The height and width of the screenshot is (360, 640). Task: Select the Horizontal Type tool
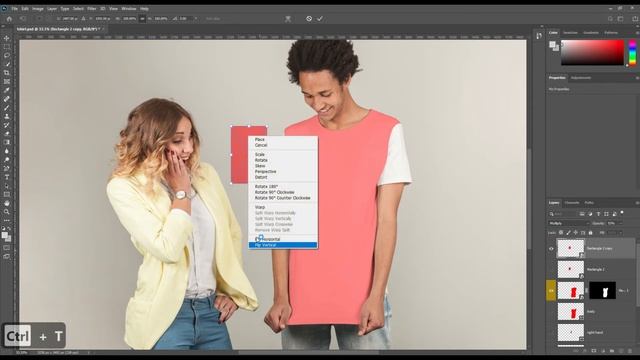coord(7,177)
